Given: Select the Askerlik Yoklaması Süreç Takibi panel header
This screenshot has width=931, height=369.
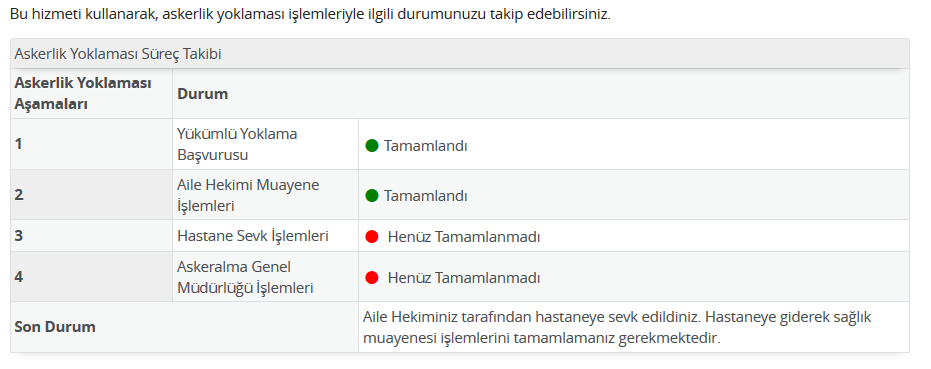Looking at the screenshot, I should coord(460,54).
